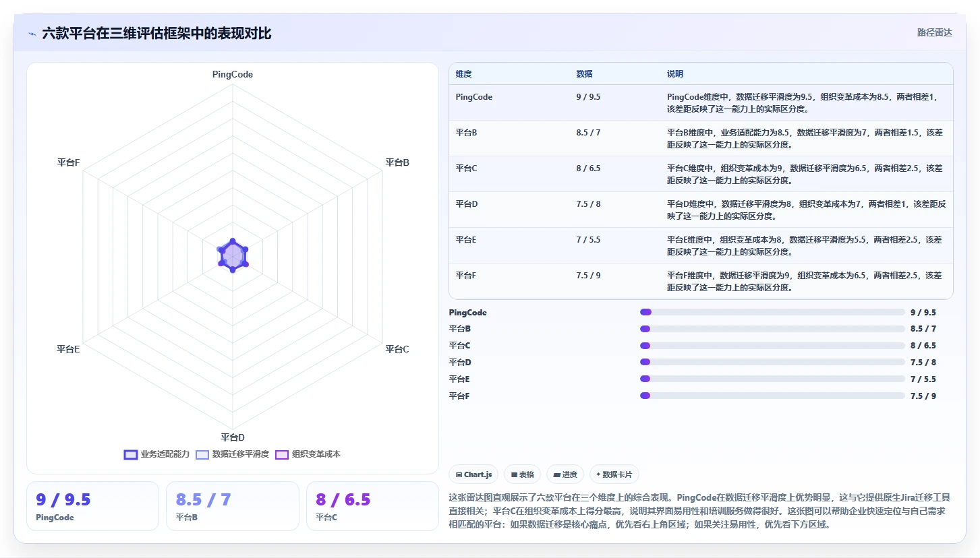Toggle 业务适配能力 legend item

(156, 454)
